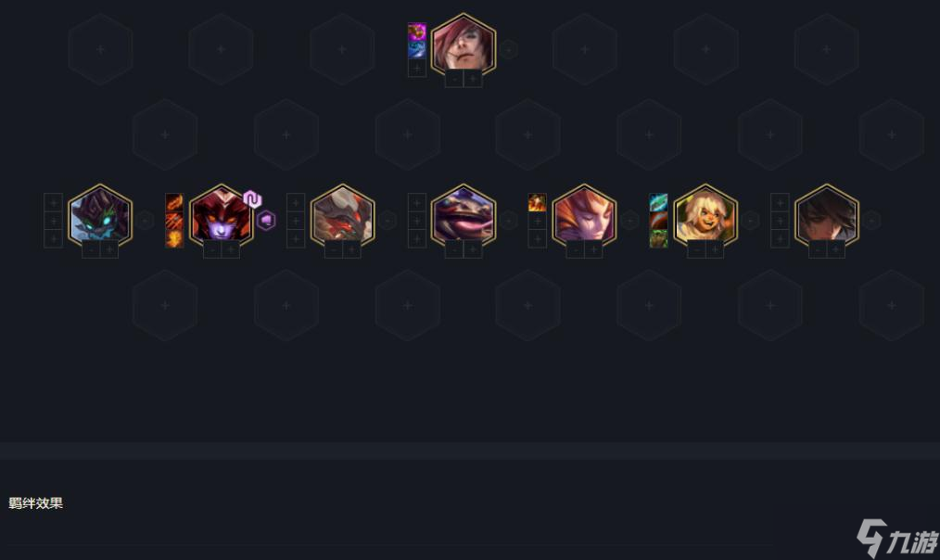The image size is (940, 560).
Task: Click the purple chosen trait badge on Shyvana
Action: coord(252,199)
